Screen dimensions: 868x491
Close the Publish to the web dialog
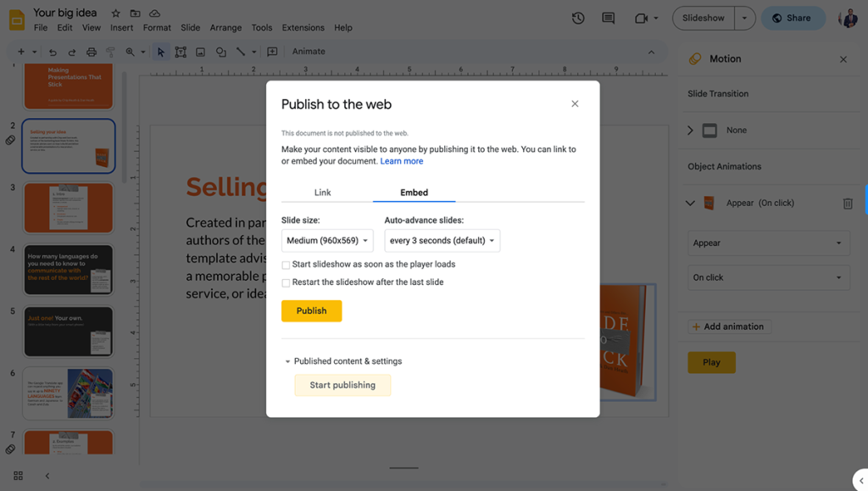click(575, 103)
